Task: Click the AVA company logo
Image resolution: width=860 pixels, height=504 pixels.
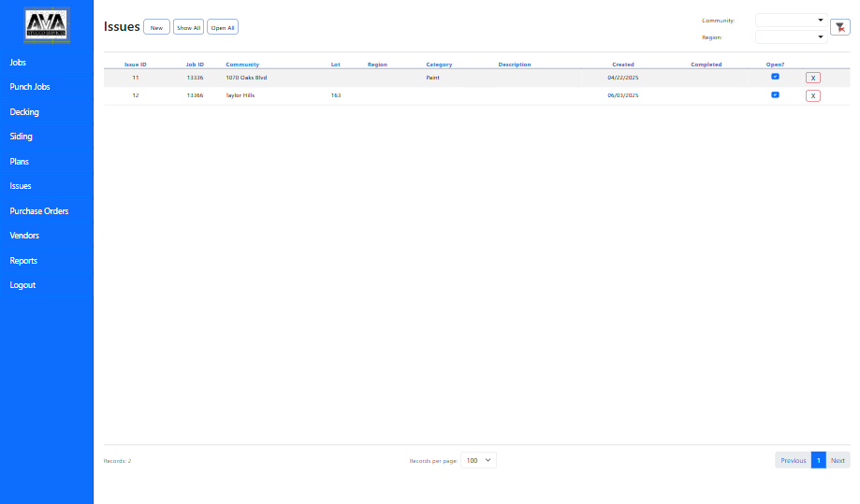Action: 47,24
